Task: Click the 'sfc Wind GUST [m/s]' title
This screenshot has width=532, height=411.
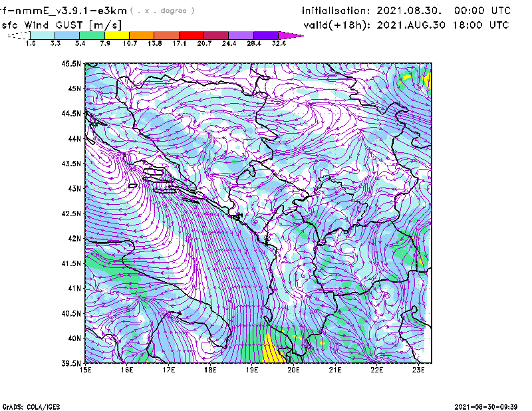Action: point(61,25)
